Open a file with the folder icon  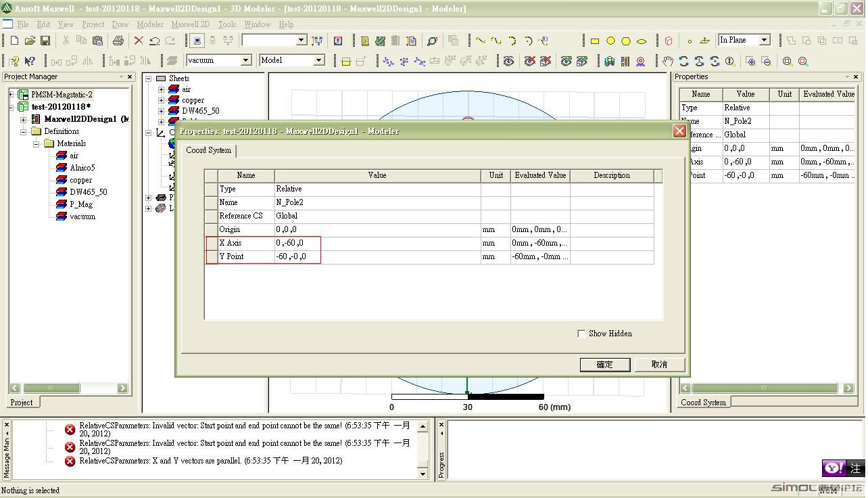point(30,41)
